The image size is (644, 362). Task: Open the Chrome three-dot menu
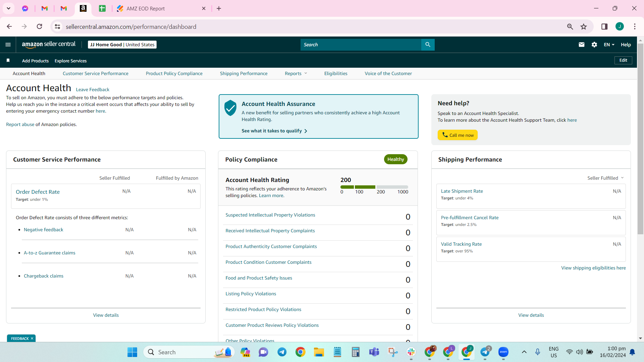[x=635, y=26]
